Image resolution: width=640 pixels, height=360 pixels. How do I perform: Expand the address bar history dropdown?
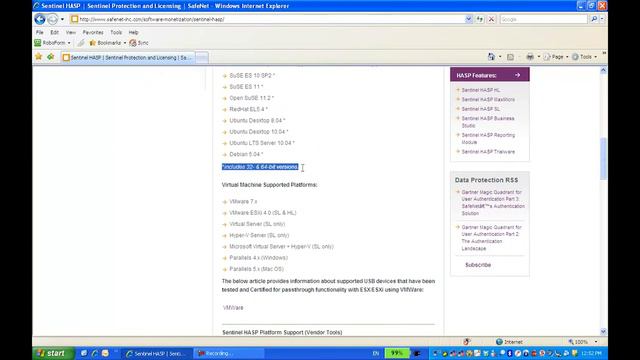pos(469,19)
